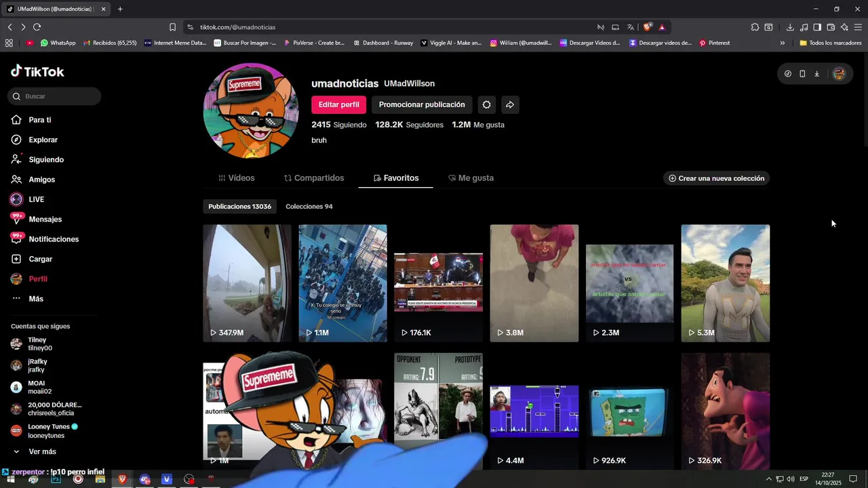Click the Brave Shields lion icon
This screenshot has height=488, width=868.
click(x=648, y=27)
